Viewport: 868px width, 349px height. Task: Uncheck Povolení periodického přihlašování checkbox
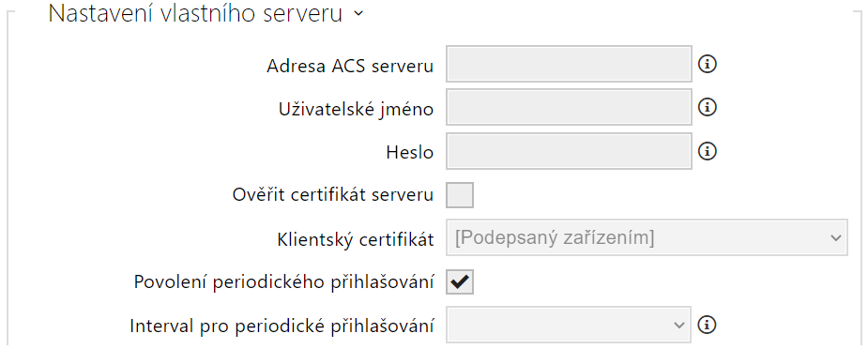tap(460, 281)
